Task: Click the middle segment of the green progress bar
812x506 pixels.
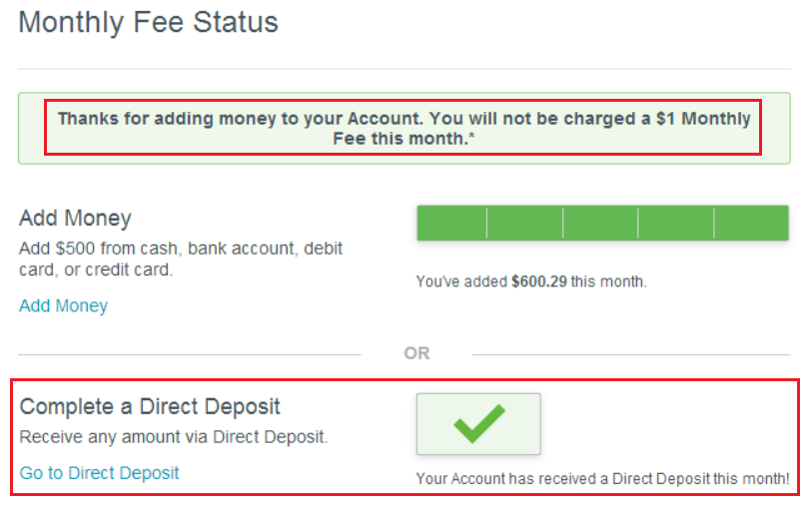Action: (600, 223)
